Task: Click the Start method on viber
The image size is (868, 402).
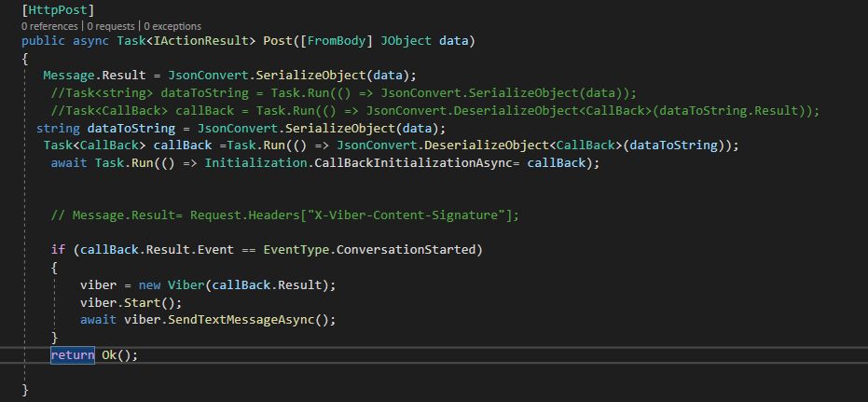Action: point(143,303)
